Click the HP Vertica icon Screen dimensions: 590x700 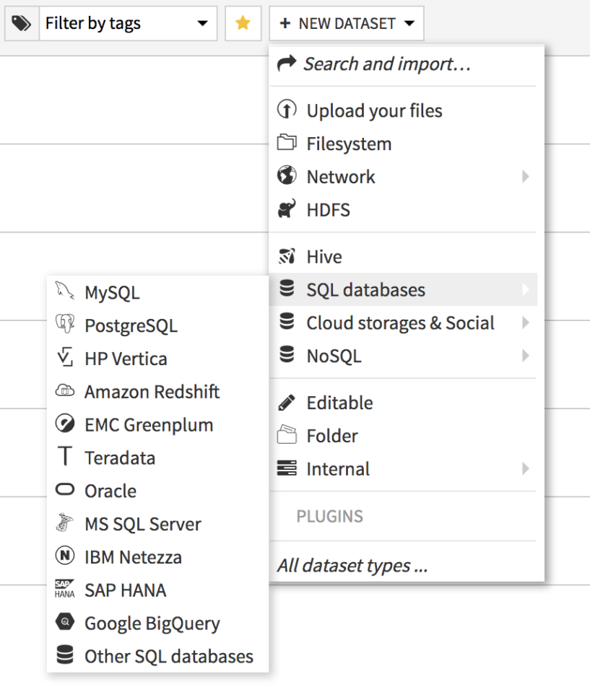pyautogui.click(x=65, y=357)
